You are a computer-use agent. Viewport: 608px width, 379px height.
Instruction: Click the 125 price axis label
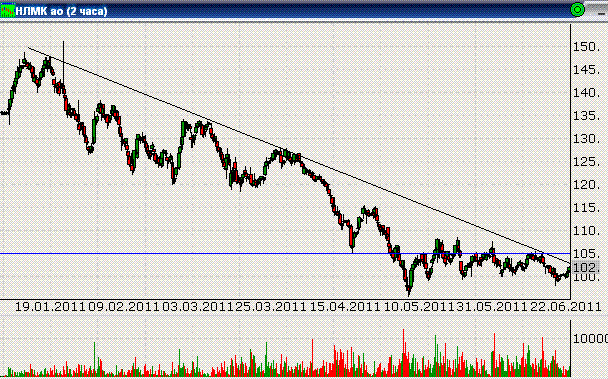point(586,162)
